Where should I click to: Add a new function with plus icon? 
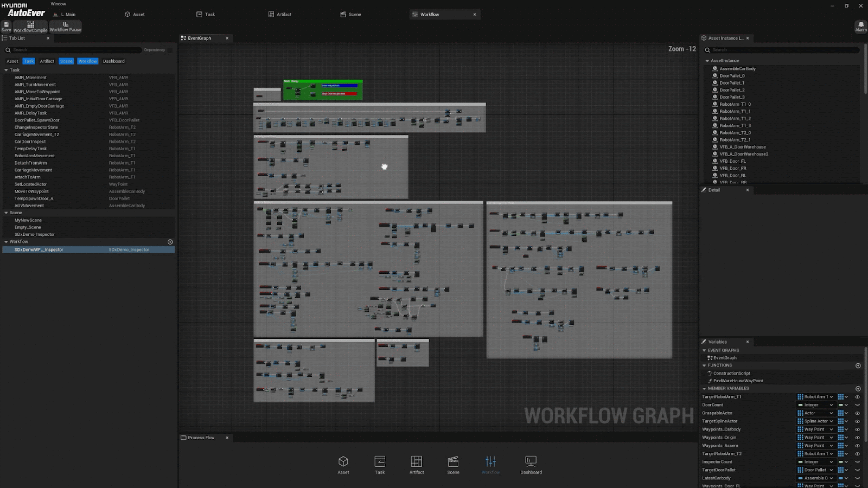pos(858,365)
